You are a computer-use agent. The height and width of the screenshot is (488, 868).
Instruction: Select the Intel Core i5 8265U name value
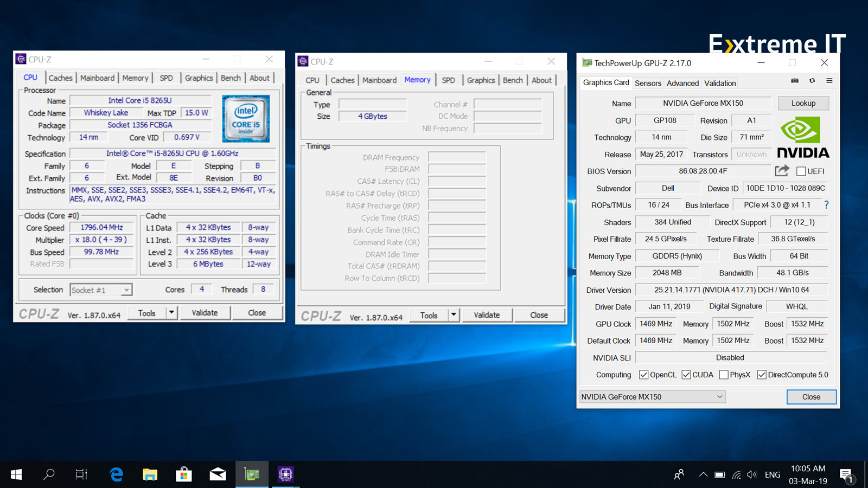[x=140, y=100]
